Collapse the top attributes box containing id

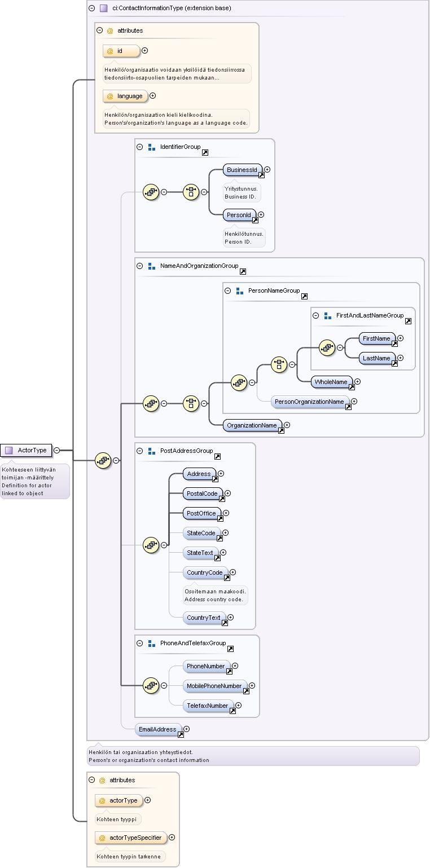(99, 30)
